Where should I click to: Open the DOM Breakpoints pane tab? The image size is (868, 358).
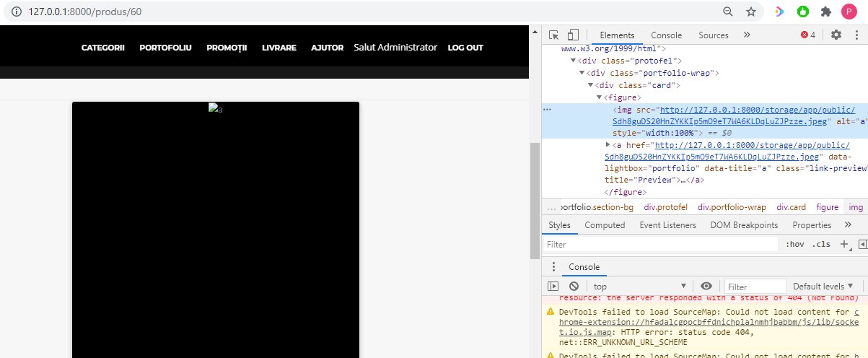744,225
